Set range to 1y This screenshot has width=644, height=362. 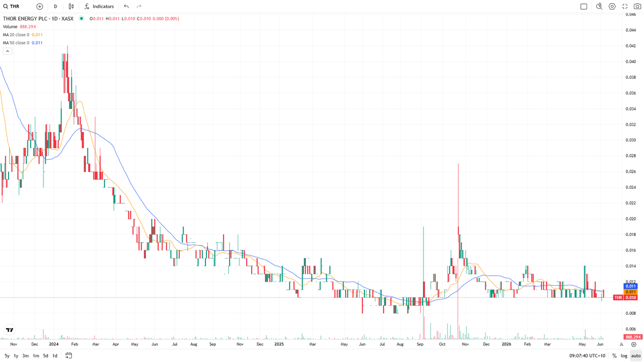(16, 356)
